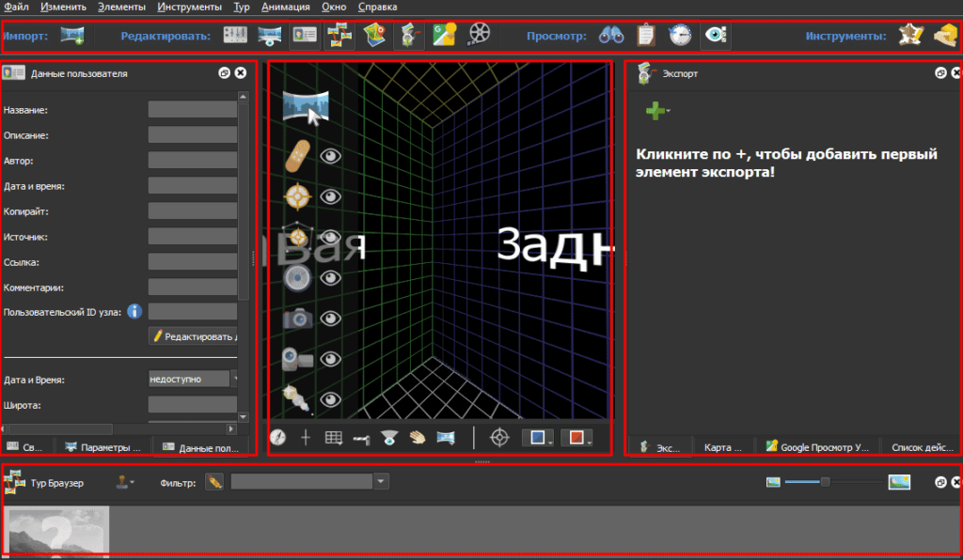
Task: Open the film reel animation editor icon
Action: pyautogui.click(x=480, y=36)
